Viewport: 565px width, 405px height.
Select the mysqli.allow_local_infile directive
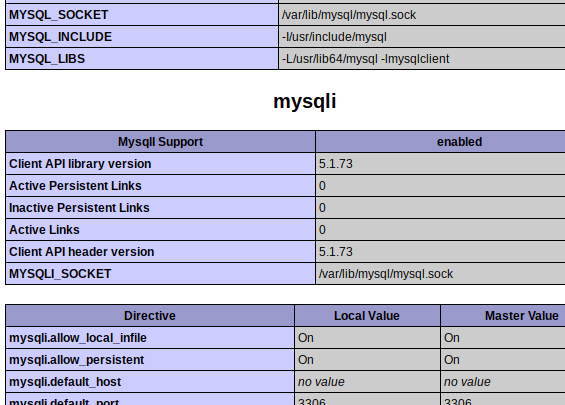tap(77, 338)
